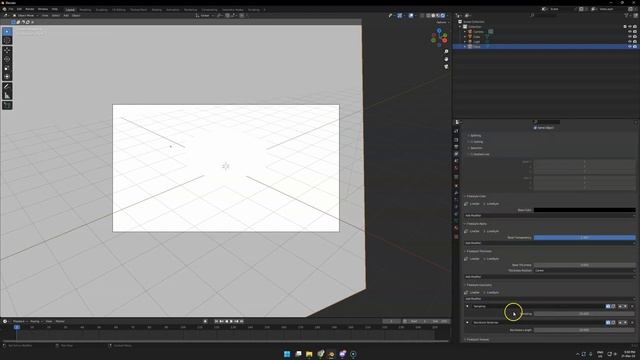
Task: Toggle auto keying record button
Action: point(205,321)
